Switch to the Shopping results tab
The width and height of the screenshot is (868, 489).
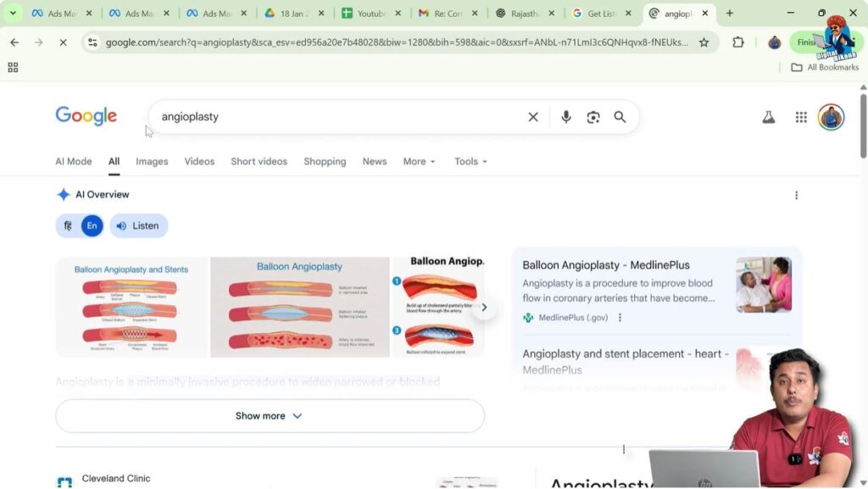coord(325,161)
